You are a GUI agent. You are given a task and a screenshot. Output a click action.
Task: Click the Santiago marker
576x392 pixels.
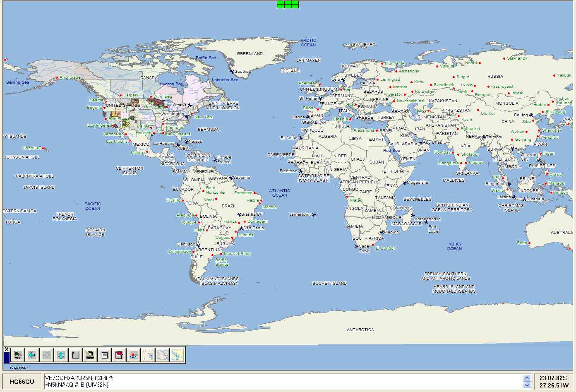tap(198, 245)
